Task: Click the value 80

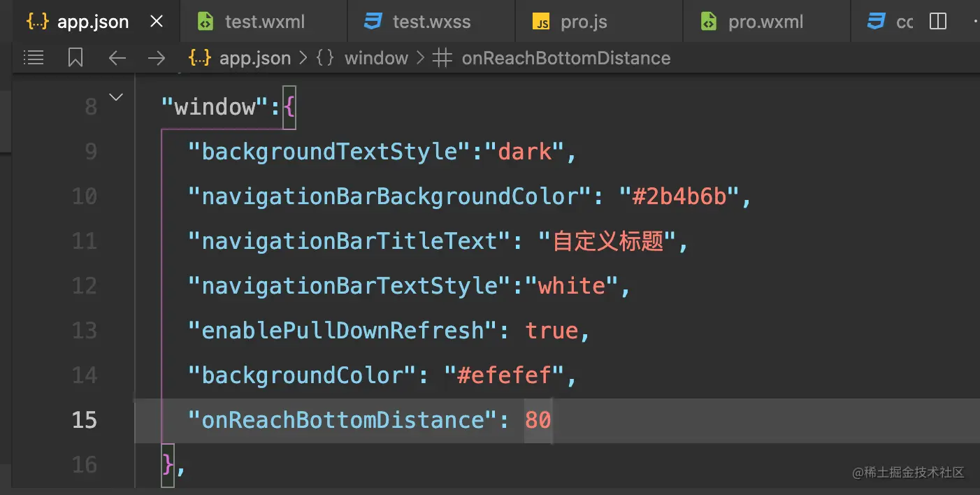Action: 538,420
